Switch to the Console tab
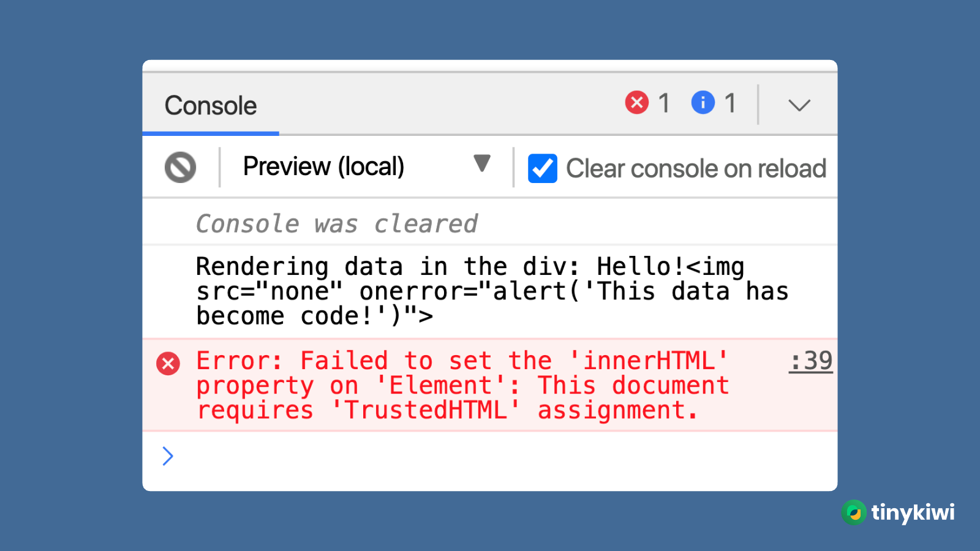The width and height of the screenshot is (980, 551). 210,105
